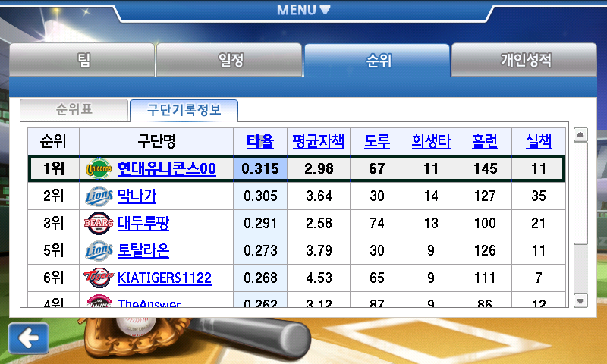The height and width of the screenshot is (364, 607).
Task: Open the MENU dropdown at top
Action: 303,10
